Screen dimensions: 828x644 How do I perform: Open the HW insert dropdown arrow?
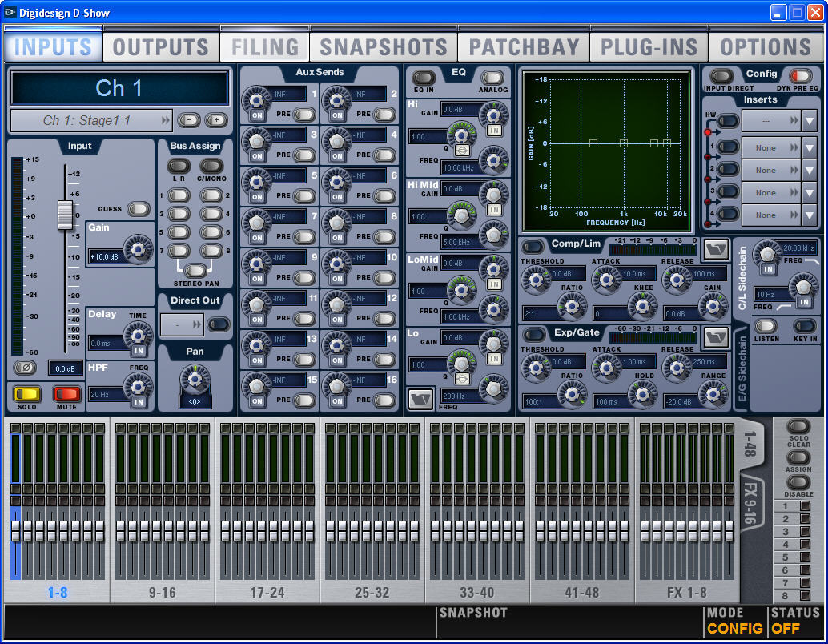click(x=810, y=121)
